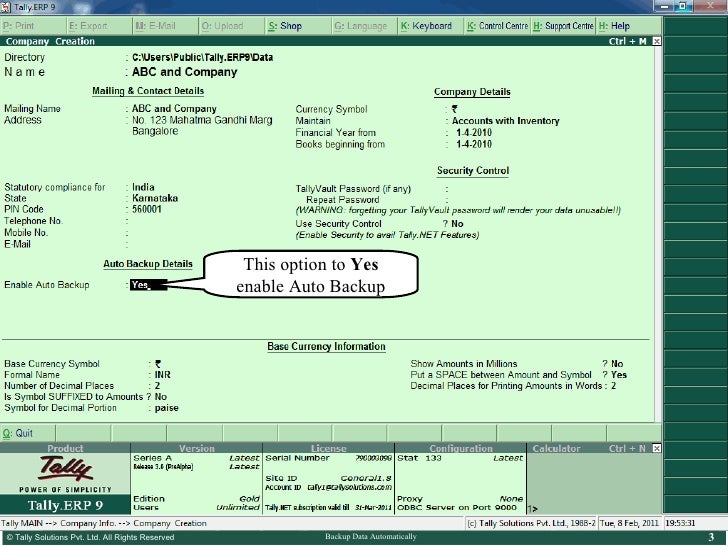Toggle Enable Auto Backup Yes field
This screenshot has height=546, width=728.
pos(148,285)
